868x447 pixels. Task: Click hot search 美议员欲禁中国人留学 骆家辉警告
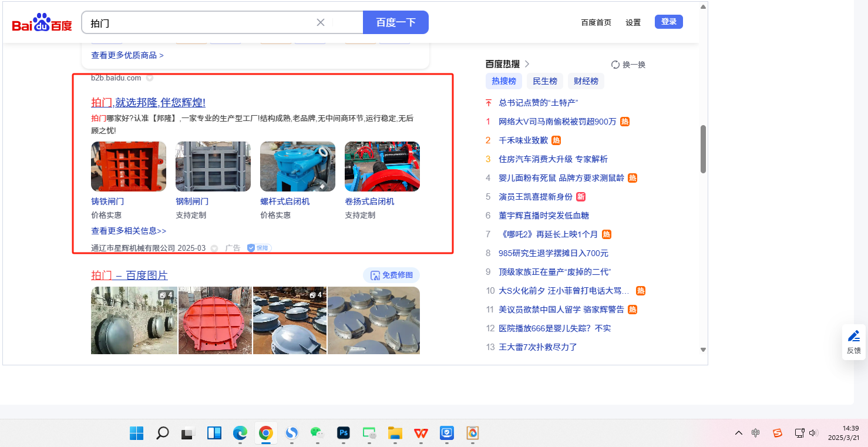561,310
